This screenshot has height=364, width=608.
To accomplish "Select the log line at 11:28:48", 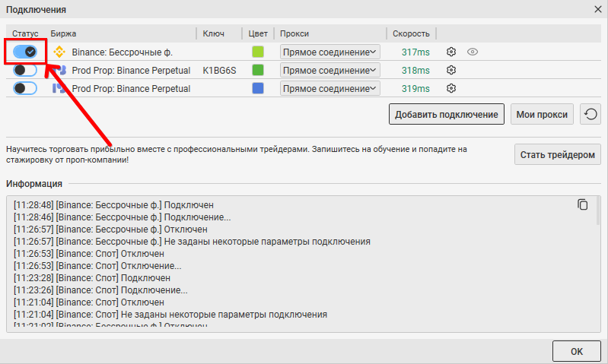I will tap(114, 205).
